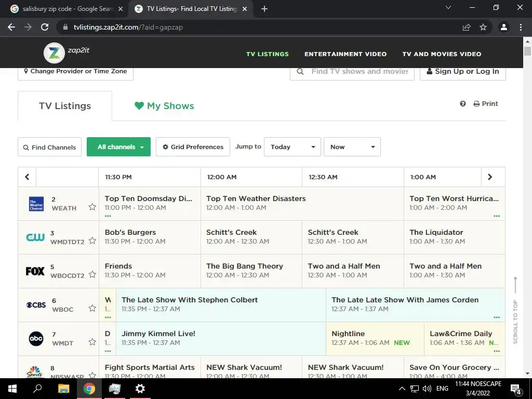The width and height of the screenshot is (532, 399).
Task: Print the TV listings
Action: pos(486,103)
